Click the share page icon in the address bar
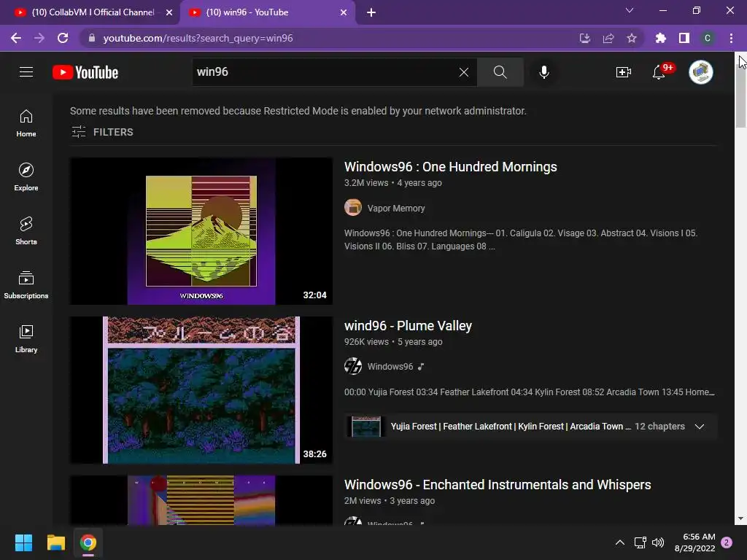 click(608, 38)
